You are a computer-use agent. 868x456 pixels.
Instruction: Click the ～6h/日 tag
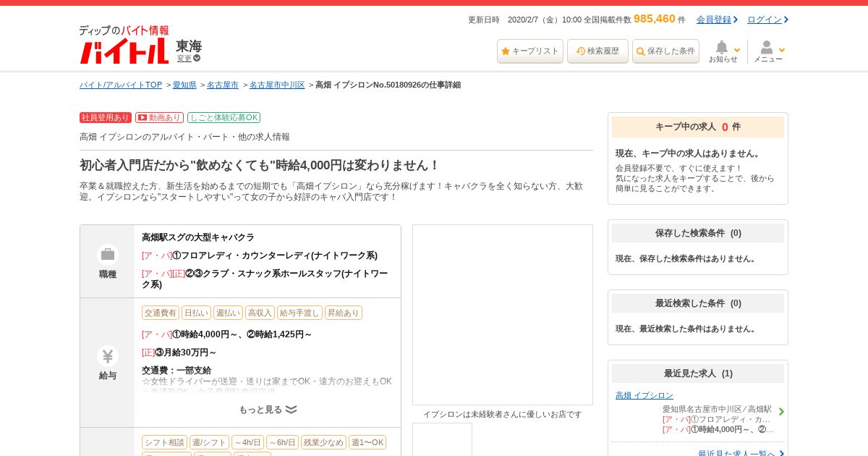(x=282, y=442)
